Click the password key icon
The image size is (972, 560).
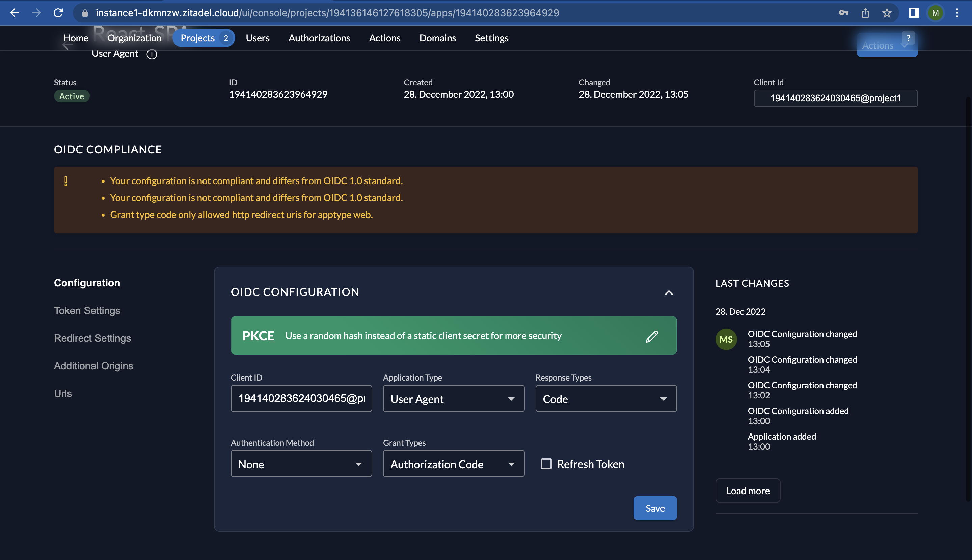843,13
